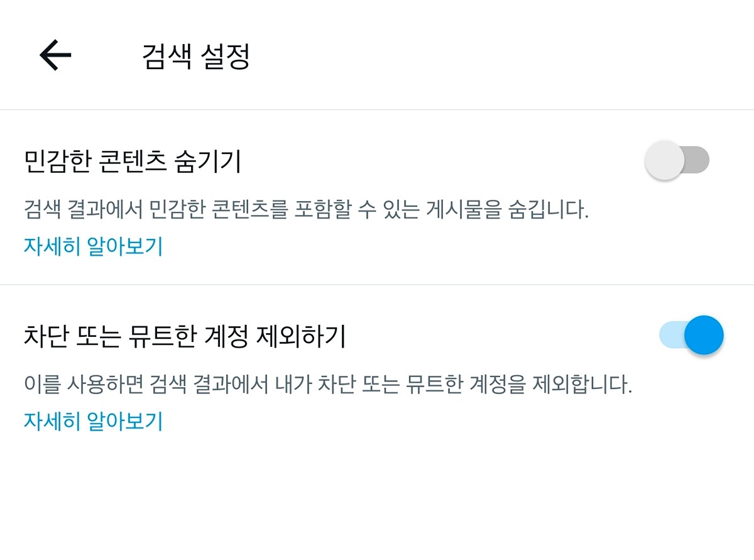This screenshot has width=754, height=560.
Task: Click the 차단 또는 뮤트한 계정 제외하기 setting label
Action: [x=185, y=337]
